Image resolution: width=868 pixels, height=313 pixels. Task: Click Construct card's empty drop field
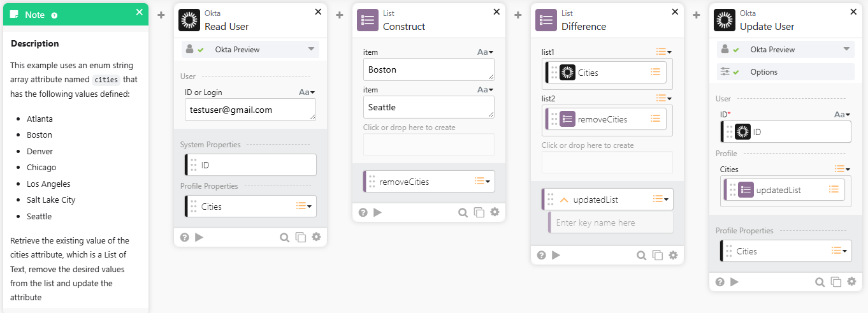click(429, 144)
